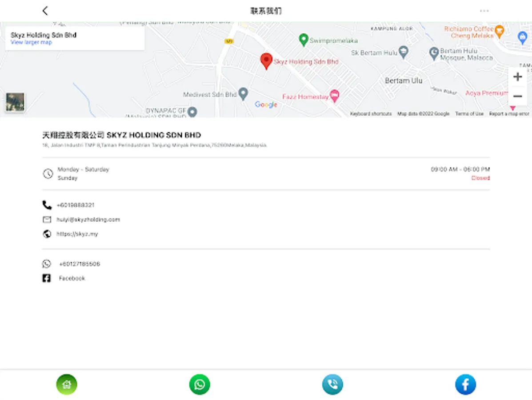The height and width of the screenshot is (400, 532).
Task: Tap the green WhatsApp button in bottom bar
Action: point(200,384)
